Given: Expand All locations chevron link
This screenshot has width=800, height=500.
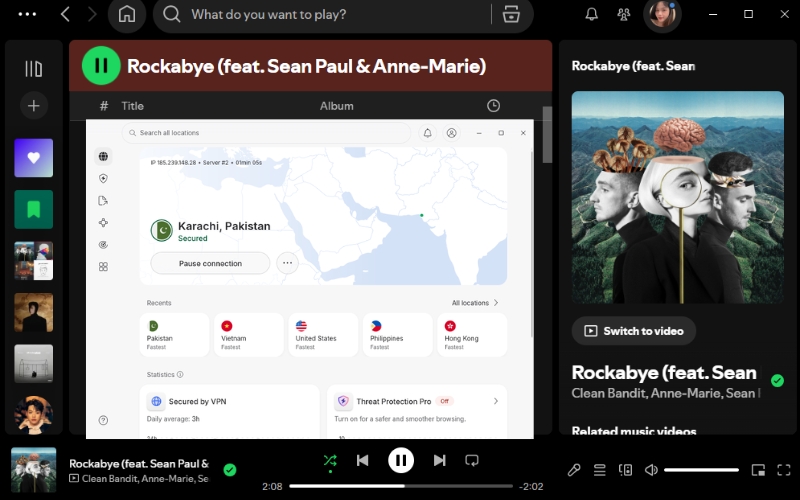Looking at the screenshot, I should coord(475,303).
